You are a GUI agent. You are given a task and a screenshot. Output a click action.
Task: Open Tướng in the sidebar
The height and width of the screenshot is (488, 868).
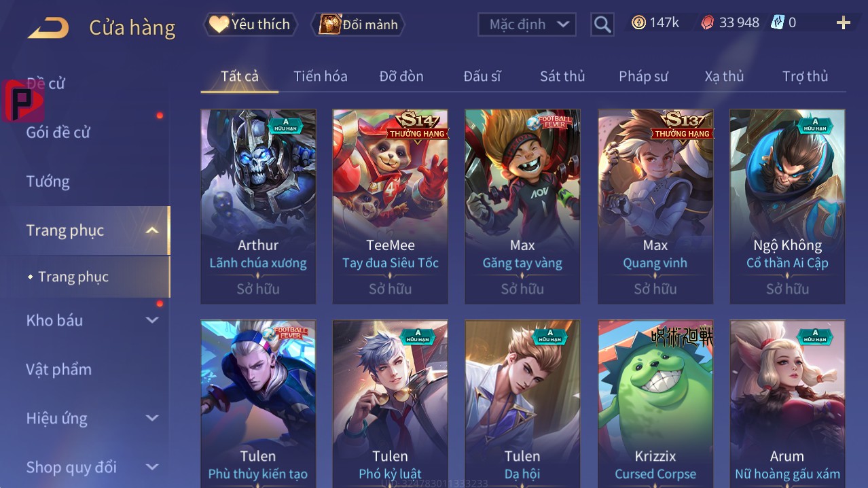pyautogui.click(x=48, y=181)
